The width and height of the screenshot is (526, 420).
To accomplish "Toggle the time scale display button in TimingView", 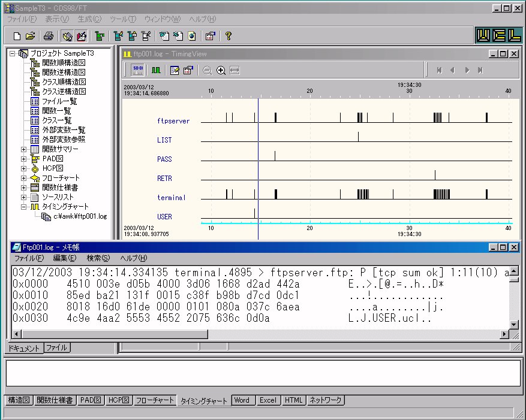I will (137, 71).
